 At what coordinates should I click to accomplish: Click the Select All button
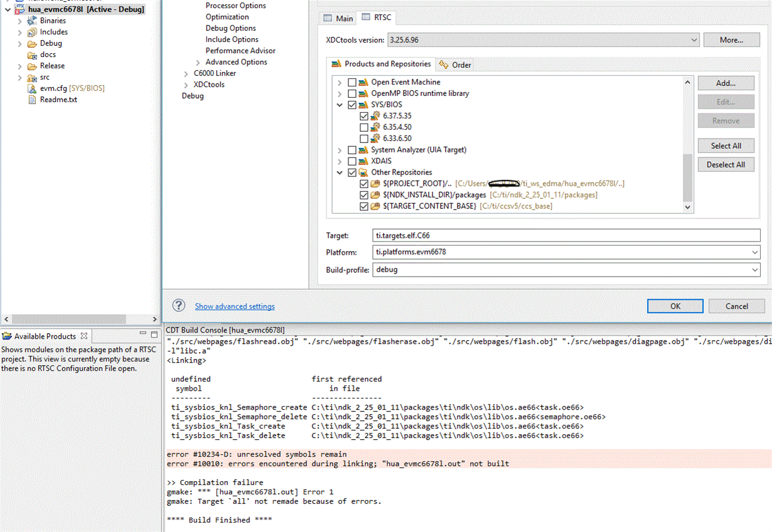point(726,146)
